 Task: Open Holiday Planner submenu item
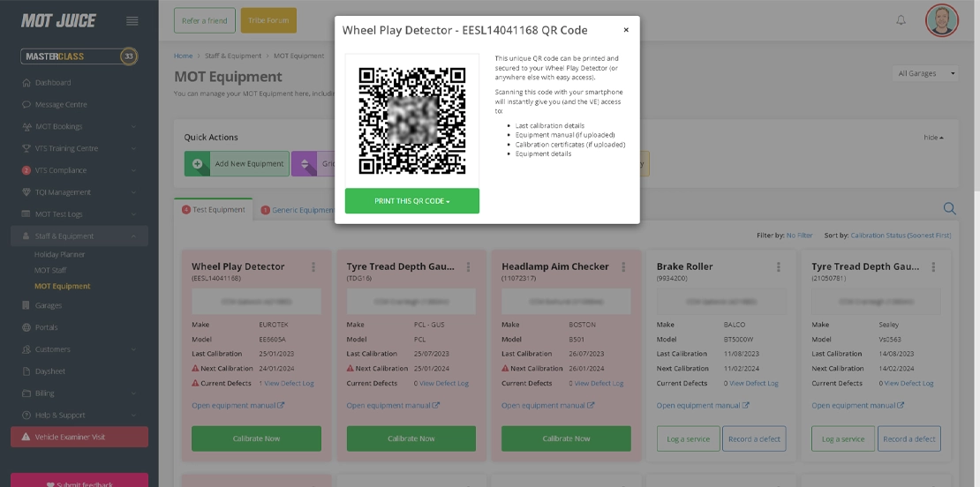(59, 254)
